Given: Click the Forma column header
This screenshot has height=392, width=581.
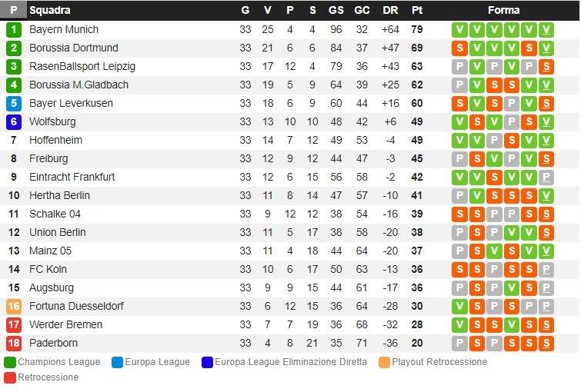Looking at the screenshot, I should pos(503,11).
